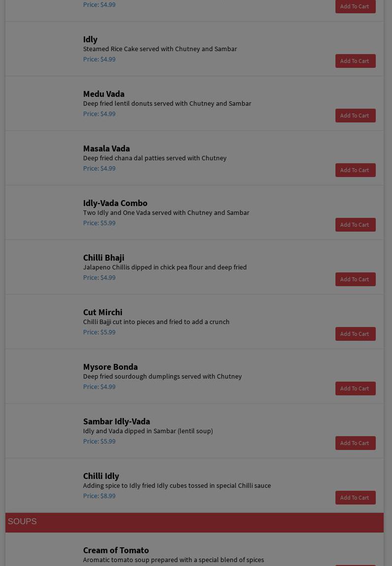Viewport: 392px width, 566px height.
Task: Add Medu Vada to cart
Action: tap(355, 116)
